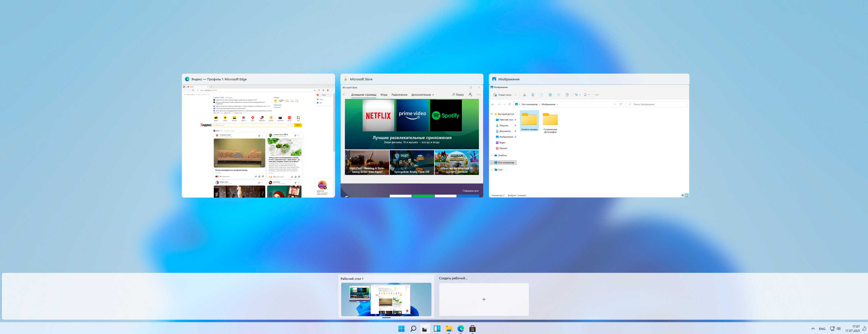
Task: Open Дополнительно dropdown in Store preview
Action: point(423,95)
